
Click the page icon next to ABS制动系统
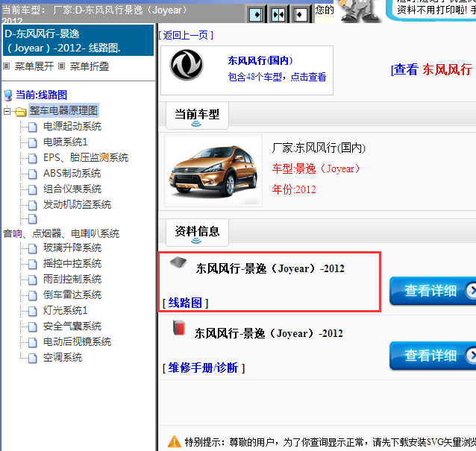tap(33, 174)
